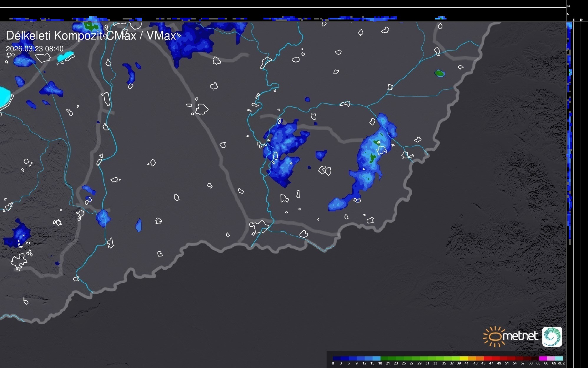Click the teal spiral radar app icon
Screen dimensions: 588x368
coord(552,336)
